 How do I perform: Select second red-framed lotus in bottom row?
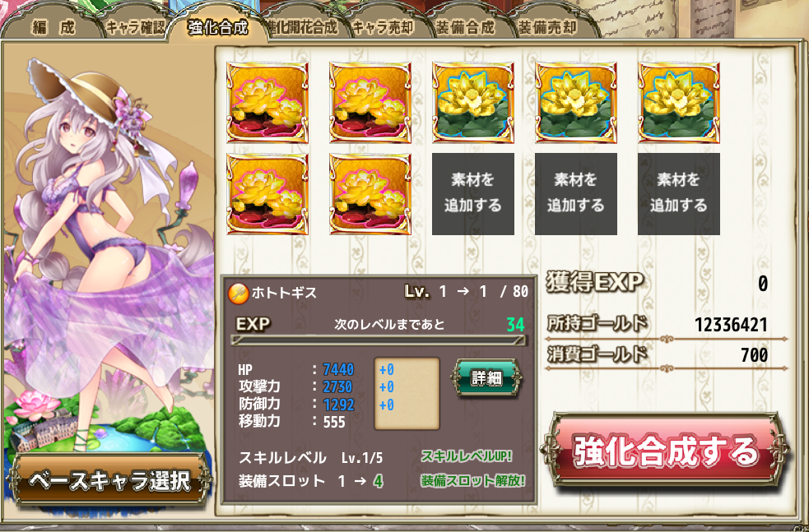point(370,194)
